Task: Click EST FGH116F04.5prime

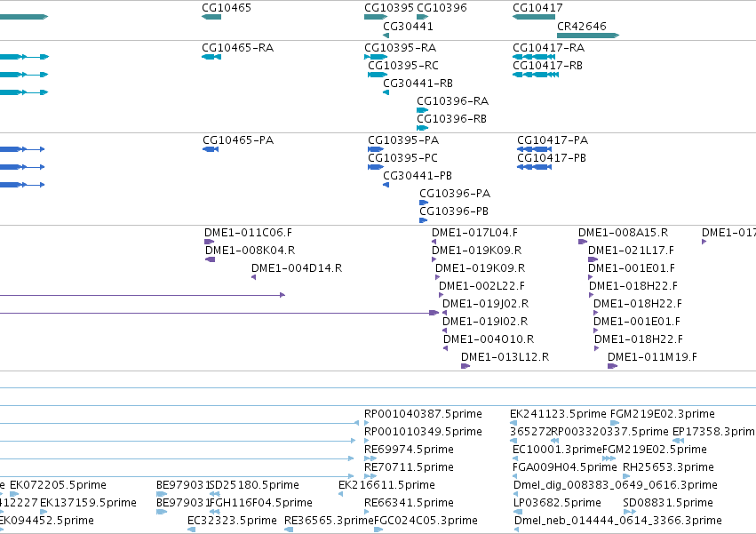Action: [x=261, y=503]
